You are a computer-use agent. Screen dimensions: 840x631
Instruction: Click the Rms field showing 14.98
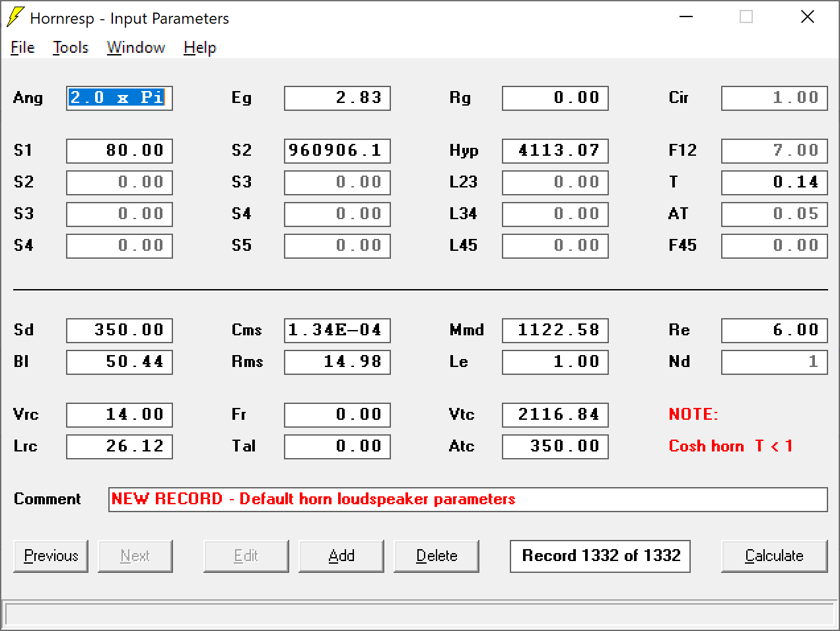pyautogui.click(x=337, y=362)
